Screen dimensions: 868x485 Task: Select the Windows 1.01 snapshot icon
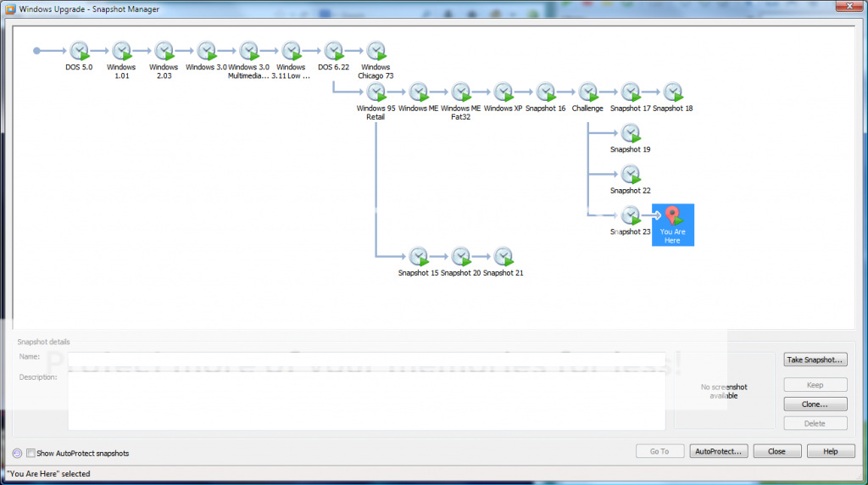click(x=121, y=51)
